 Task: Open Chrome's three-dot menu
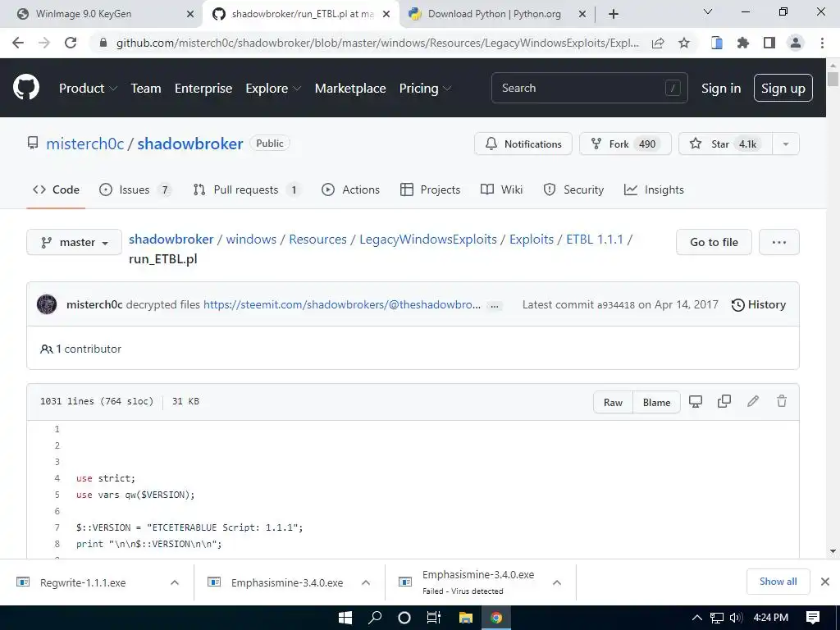822,43
